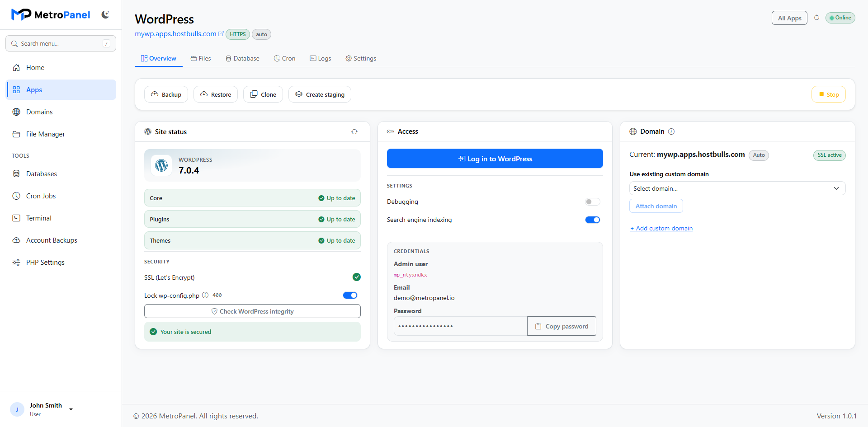Clone the WordPress app
This screenshot has height=427, width=868.
tap(263, 94)
